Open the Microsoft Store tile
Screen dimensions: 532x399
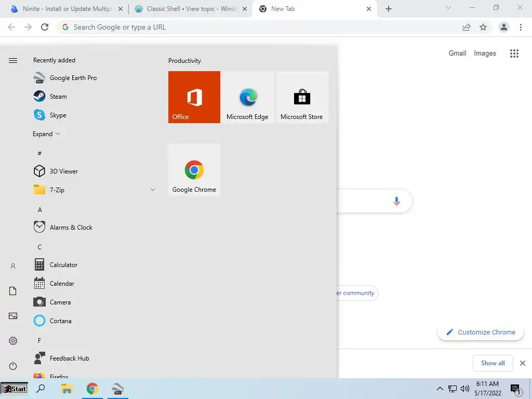click(x=302, y=97)
